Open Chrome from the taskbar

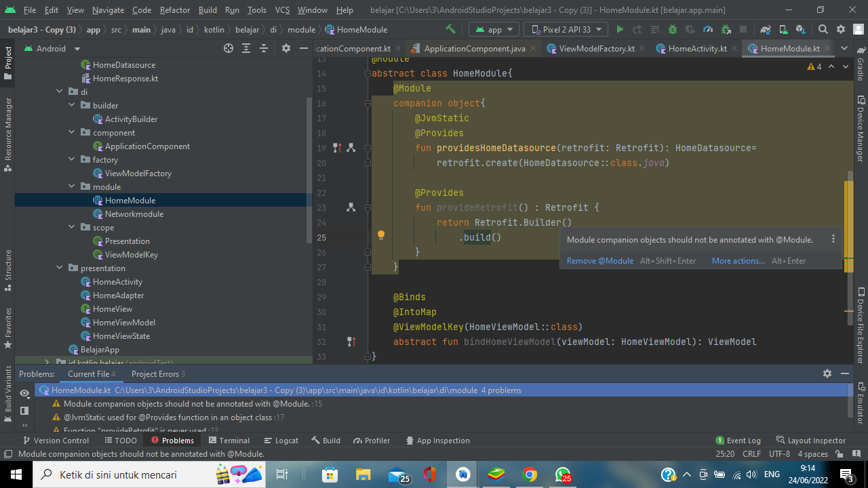pyautogui.click(x=530, y=474)
